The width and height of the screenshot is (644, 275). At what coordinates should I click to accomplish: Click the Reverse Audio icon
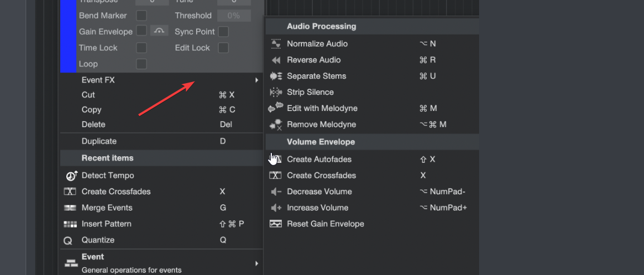point(275,60)
